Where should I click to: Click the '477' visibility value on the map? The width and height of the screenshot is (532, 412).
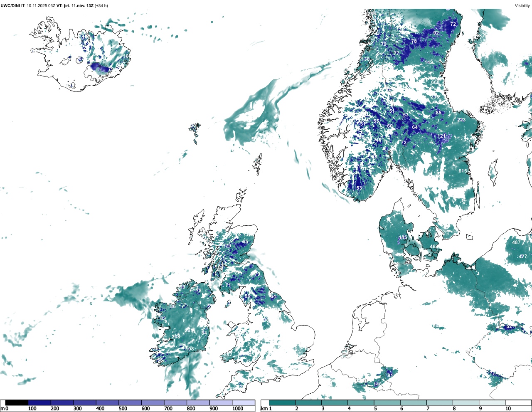(523, 257)
